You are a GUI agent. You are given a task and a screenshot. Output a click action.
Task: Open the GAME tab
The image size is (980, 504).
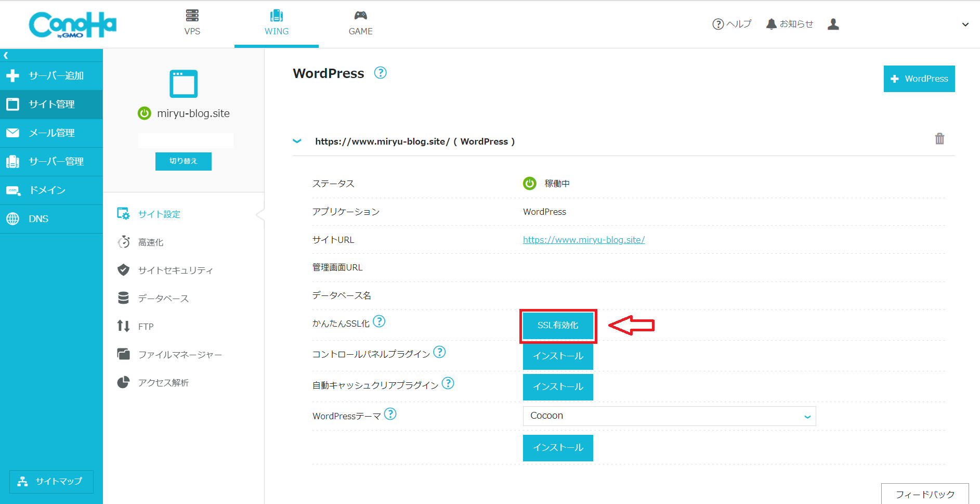pos(361,23)
